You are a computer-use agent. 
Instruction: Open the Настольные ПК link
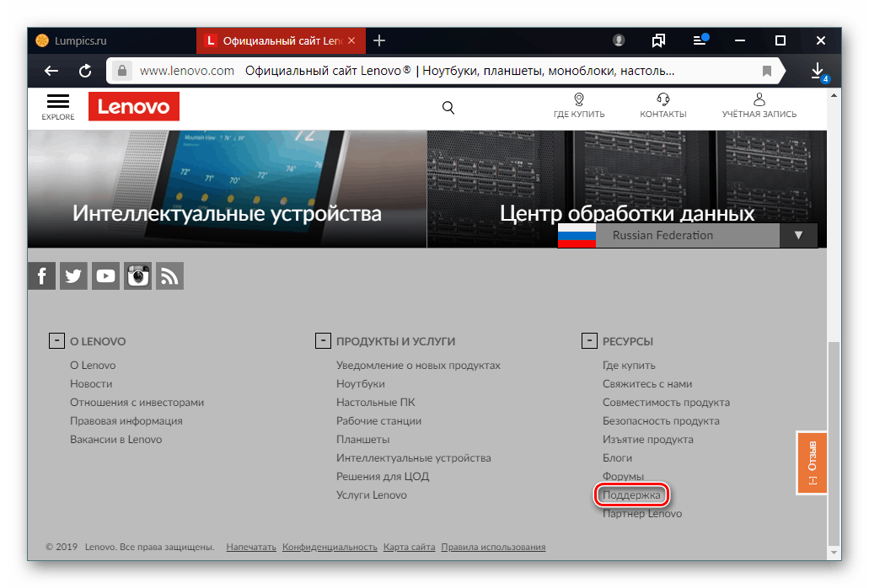pos(375,402)
